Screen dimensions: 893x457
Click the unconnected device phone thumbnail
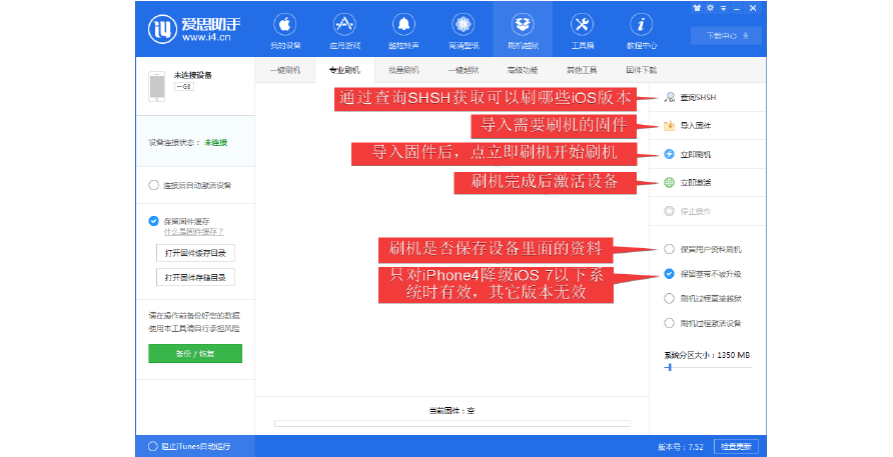point(157,87)
